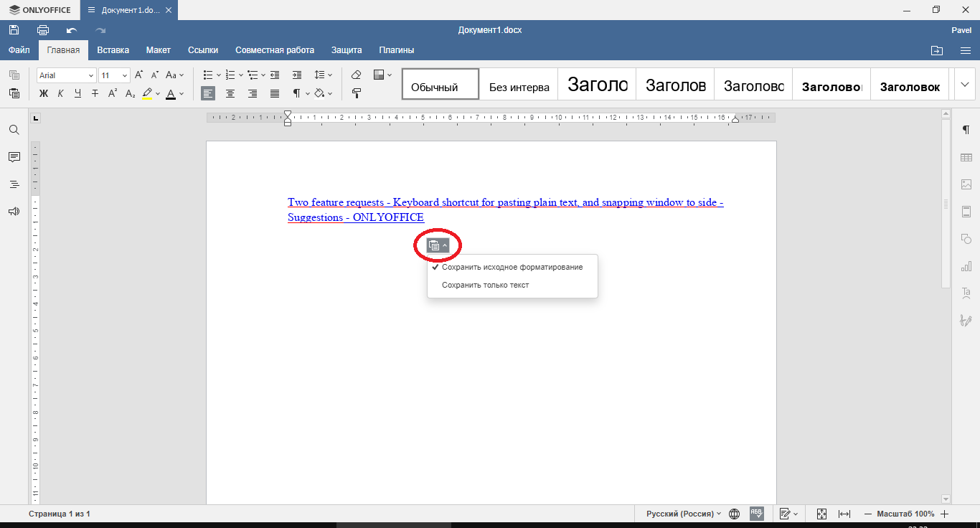Image resolution: width=980 pixels, height=528 pixels.
Task: Expand the styles gallery arrow
Action: click(x=963, y=84)
